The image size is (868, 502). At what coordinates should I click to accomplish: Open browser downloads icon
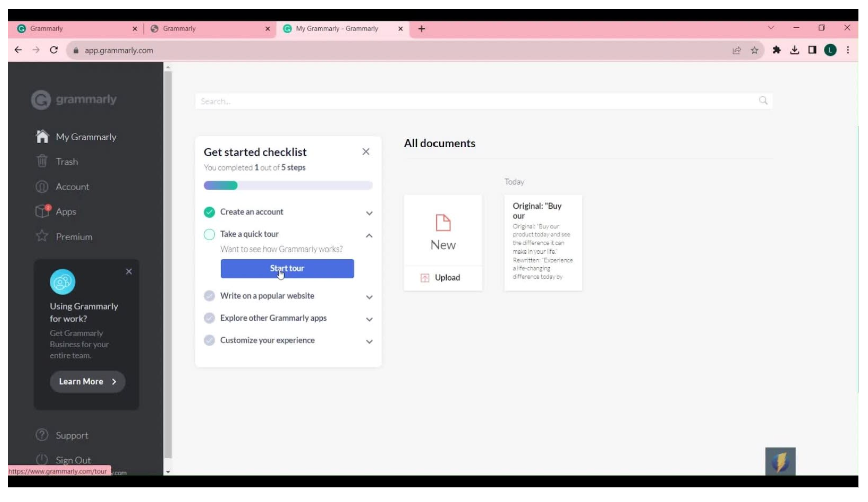point(795,50)
